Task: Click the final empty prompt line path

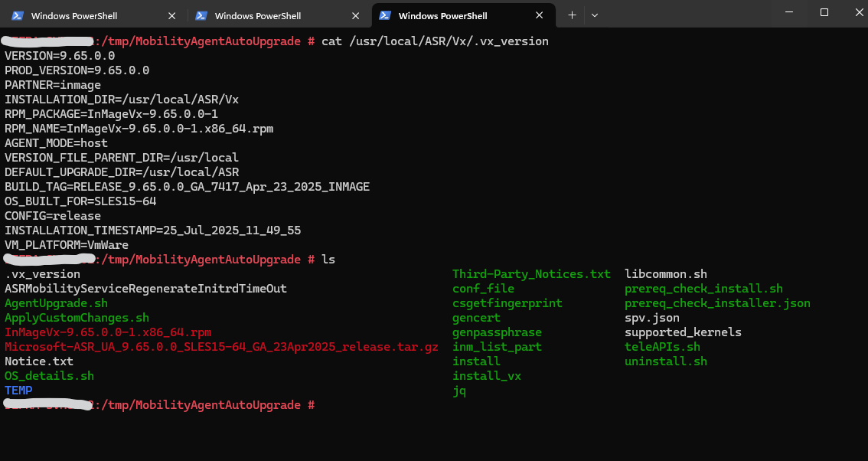Action: coord(201,405)
